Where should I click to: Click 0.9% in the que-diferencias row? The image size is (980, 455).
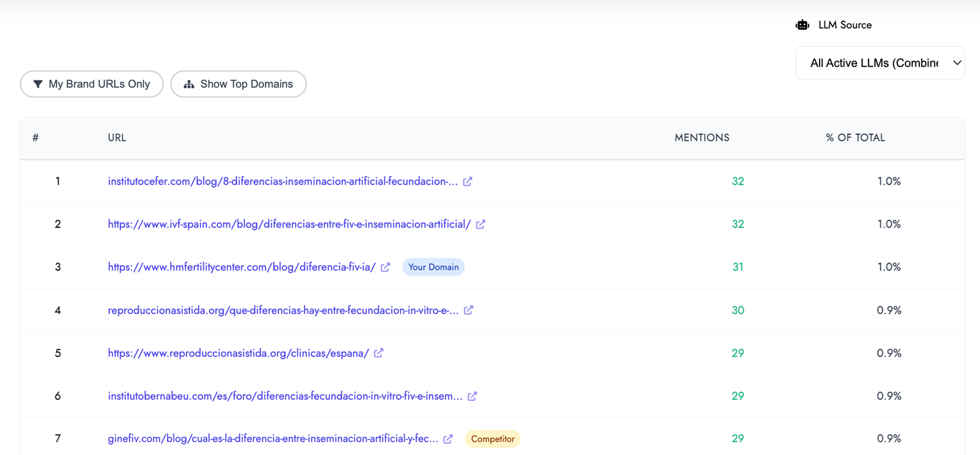889,310
